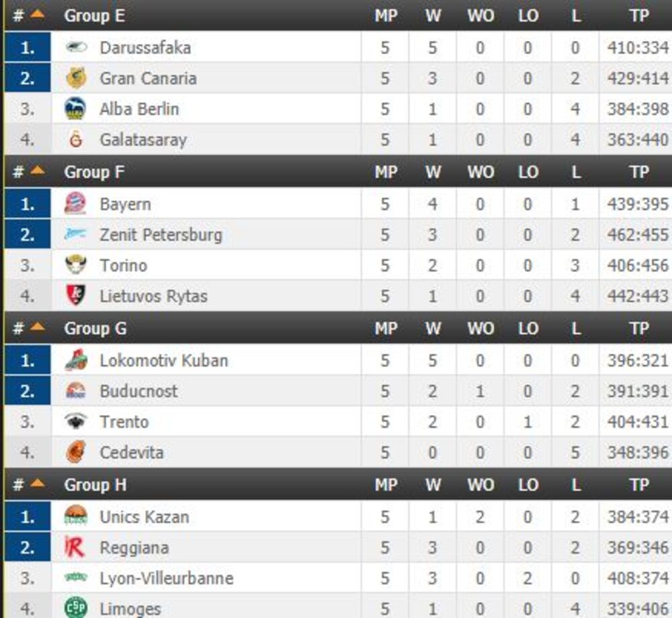
Task: Click the Limoges team logo
Action: [x=76, y=609]
